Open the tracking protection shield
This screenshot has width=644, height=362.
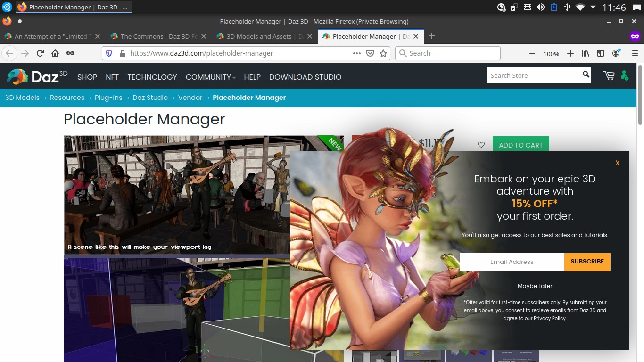(x=109, y=53)
